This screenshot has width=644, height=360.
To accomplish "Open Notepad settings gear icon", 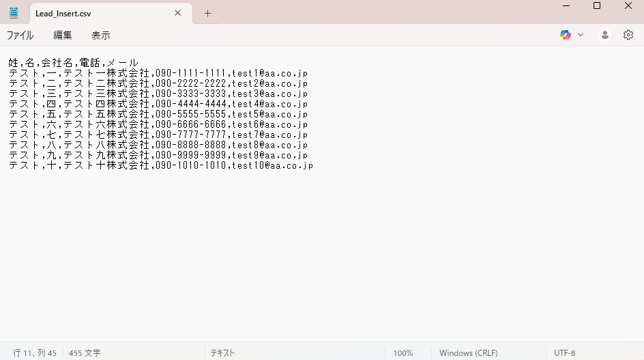I will [628, 35].
